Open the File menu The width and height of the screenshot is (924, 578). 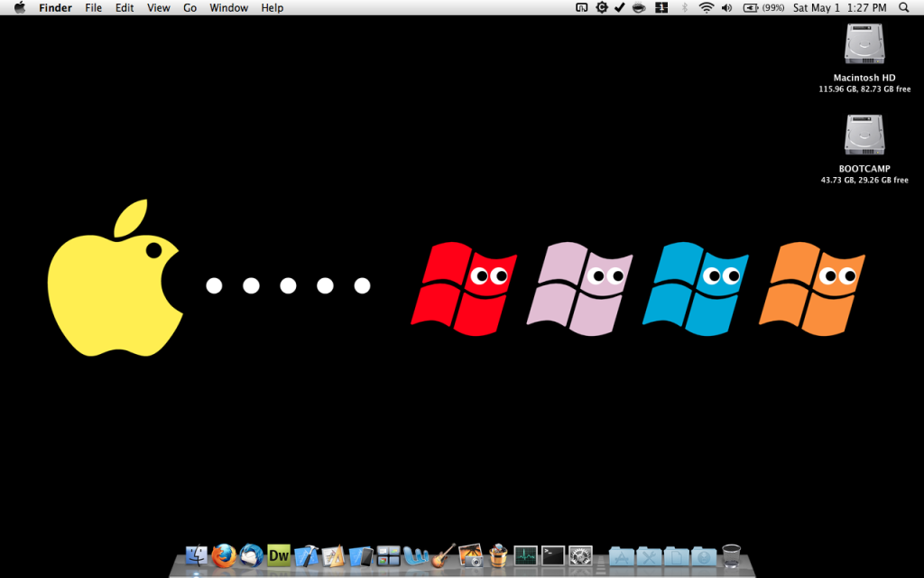click(93, 7)
